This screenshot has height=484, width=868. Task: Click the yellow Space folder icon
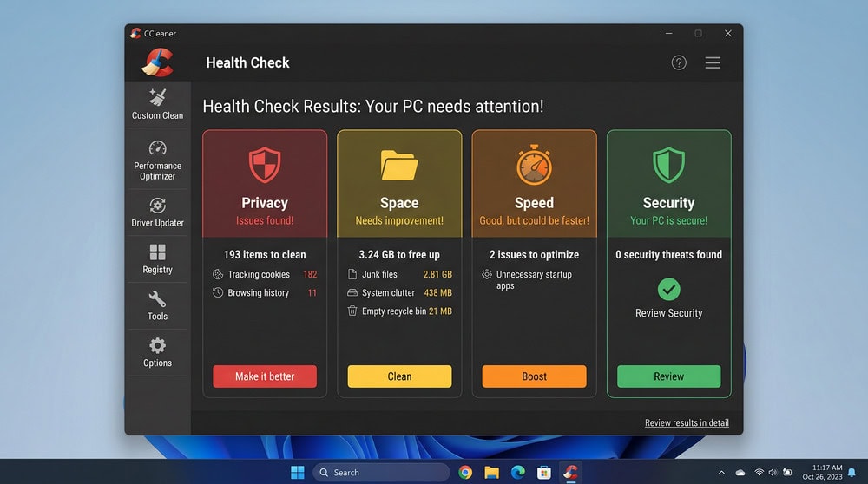(x=399, y=165)
